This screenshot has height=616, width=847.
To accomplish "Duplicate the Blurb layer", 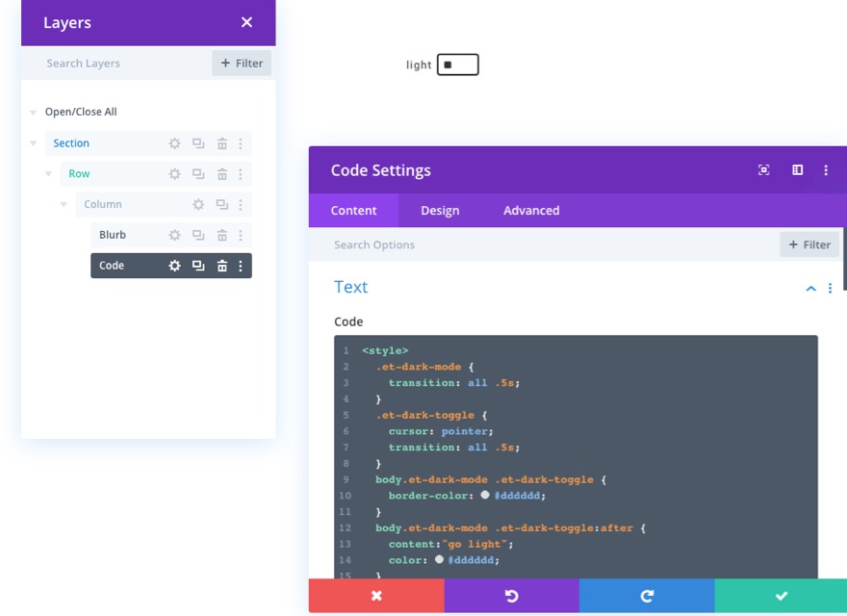I will 198,235.
